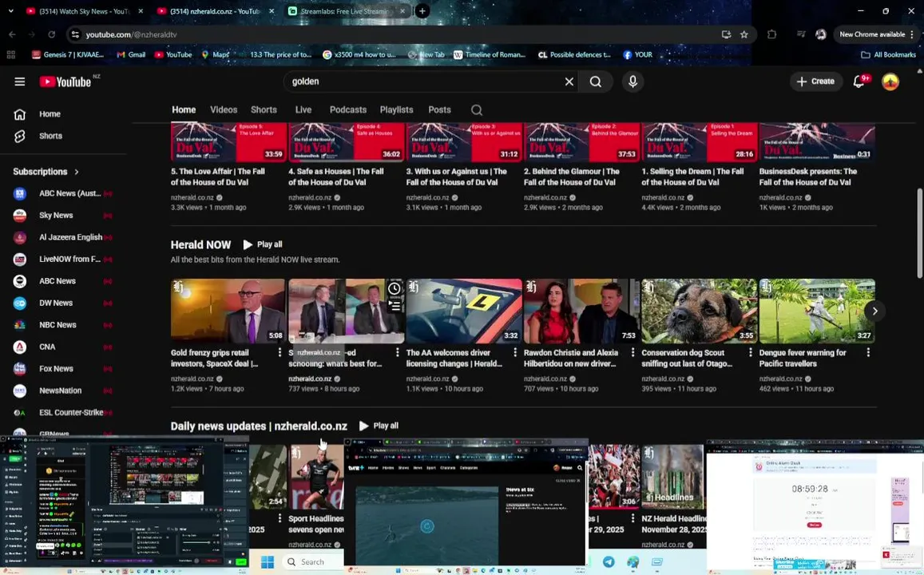Open the Conservation dog Scout video thumbnail
The image size is (924, 575).
[x=699, y=311]
